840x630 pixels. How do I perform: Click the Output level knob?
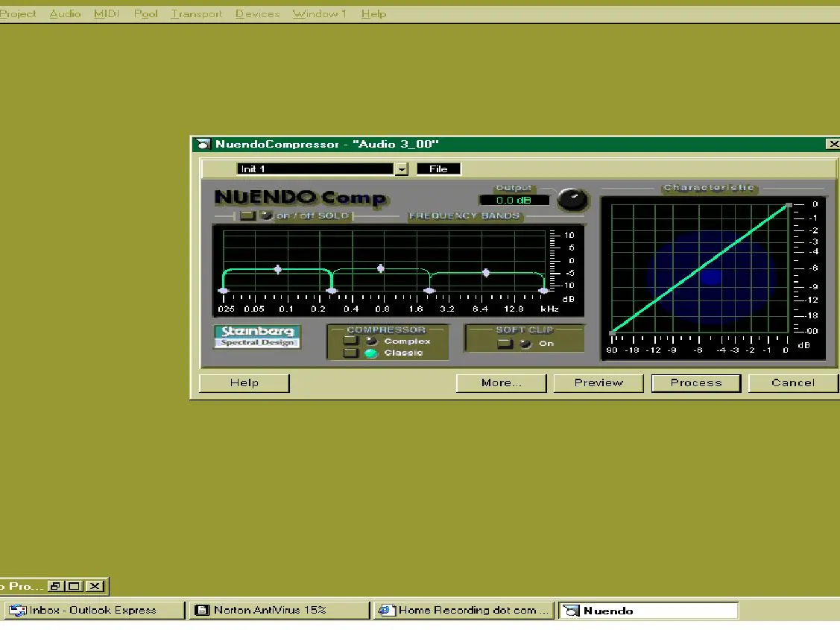(572, 201)
